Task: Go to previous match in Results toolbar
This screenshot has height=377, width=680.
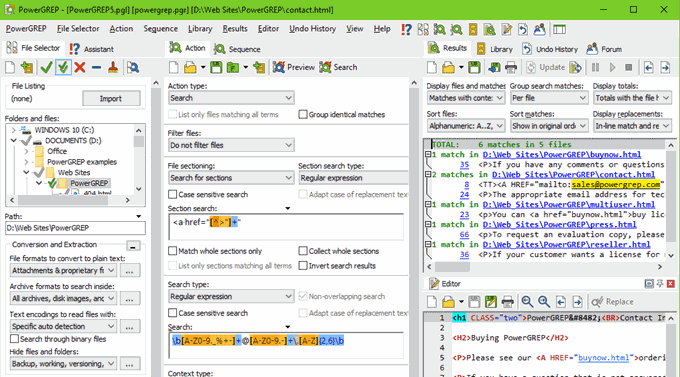Action: coord(648,67)
